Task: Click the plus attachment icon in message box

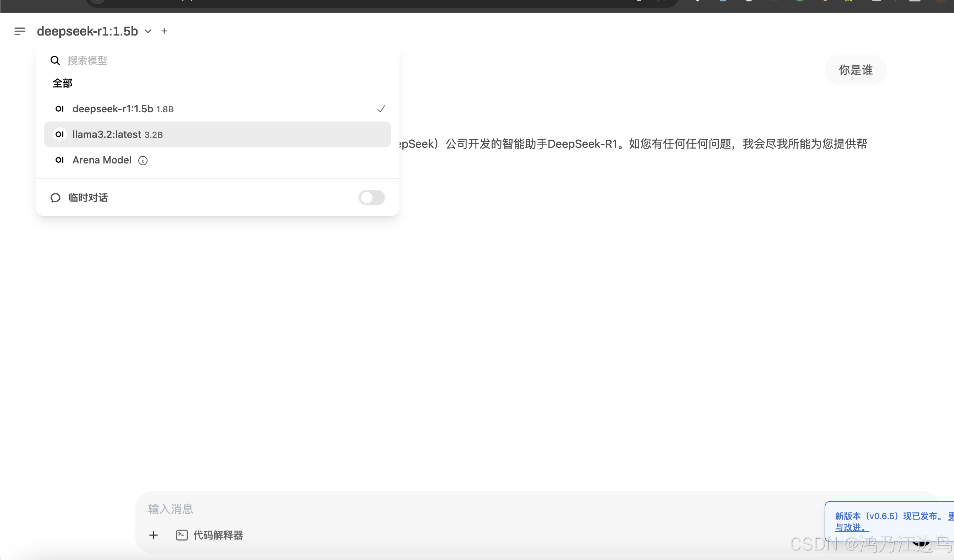Action: pos(153,535)
